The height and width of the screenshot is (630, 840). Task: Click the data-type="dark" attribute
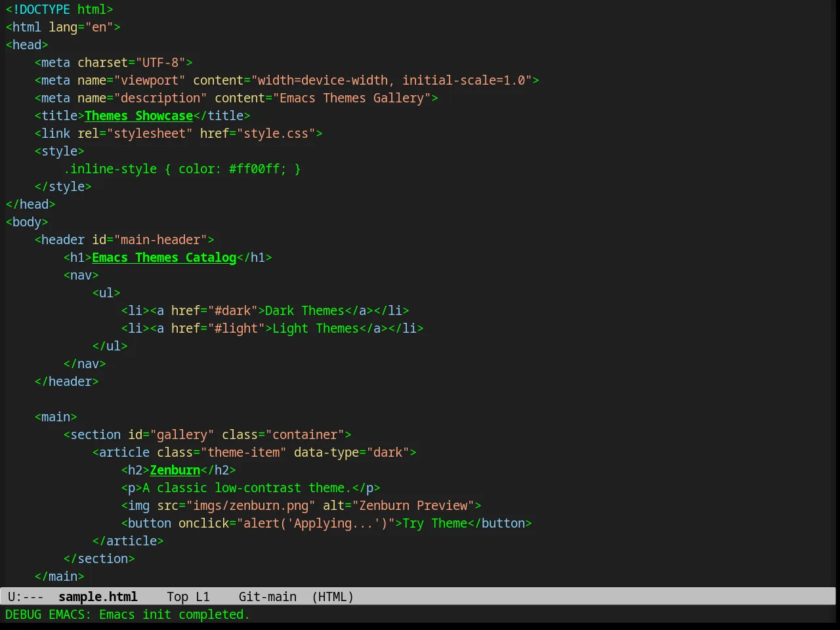[x=352, y=452]
